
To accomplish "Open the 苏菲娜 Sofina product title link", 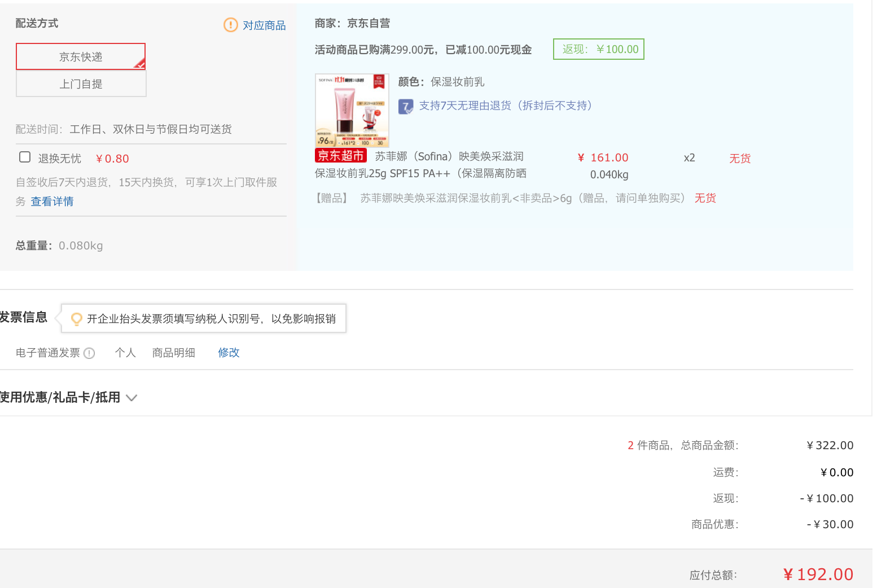I will 421,165.
